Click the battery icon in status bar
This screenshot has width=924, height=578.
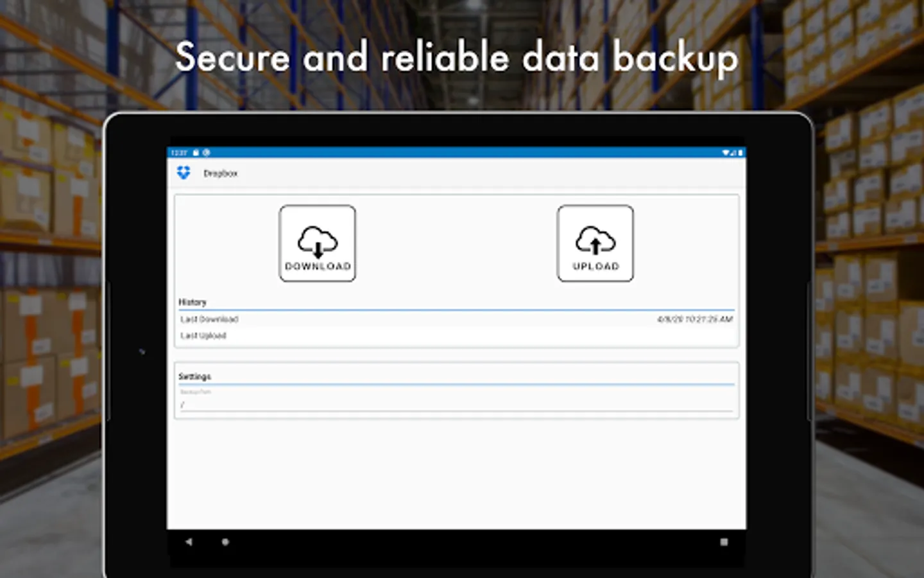(740, 153)
